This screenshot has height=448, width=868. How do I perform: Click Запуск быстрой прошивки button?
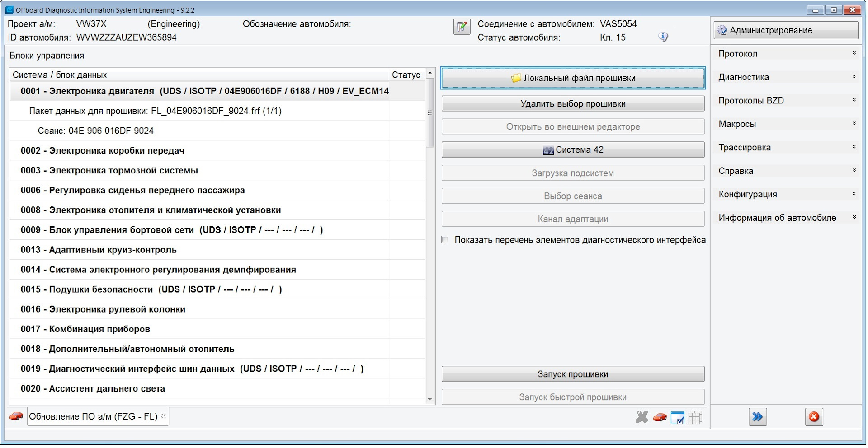pyautogui.click(x=573, y=397)
